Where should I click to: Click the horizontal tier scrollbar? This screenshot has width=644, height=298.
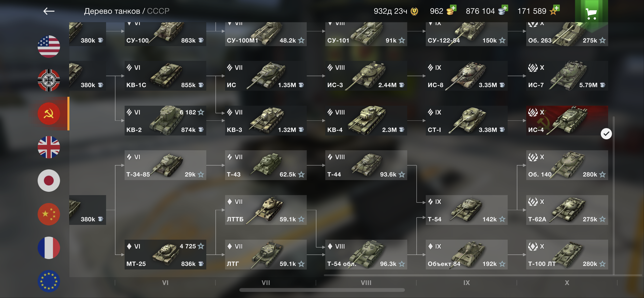tap(322, 290)
